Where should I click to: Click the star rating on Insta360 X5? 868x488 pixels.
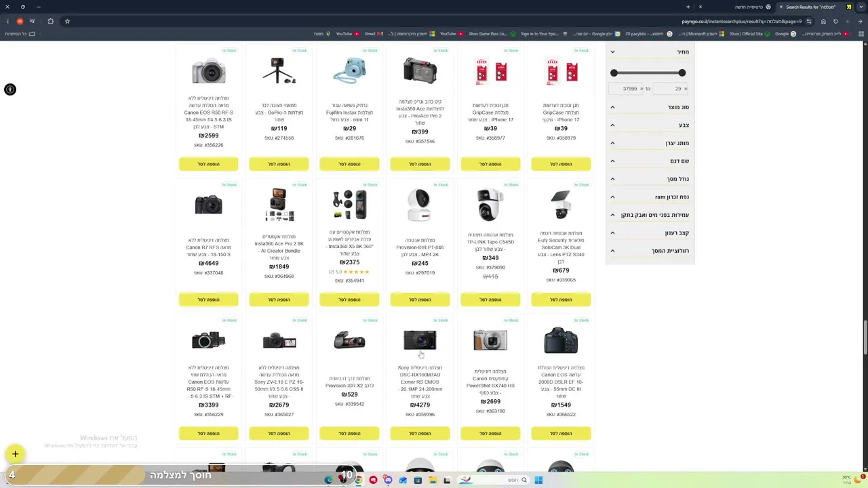[x=356, y=272]
